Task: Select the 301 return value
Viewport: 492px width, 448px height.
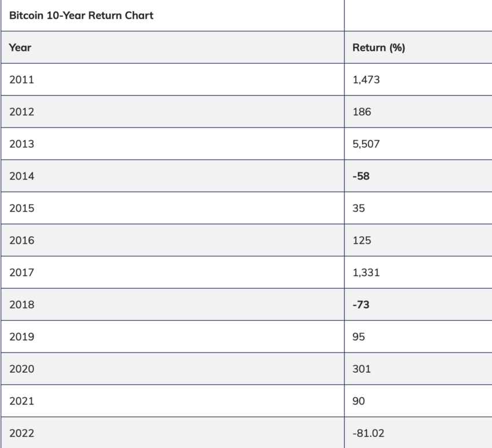Action: coord(362,369)
